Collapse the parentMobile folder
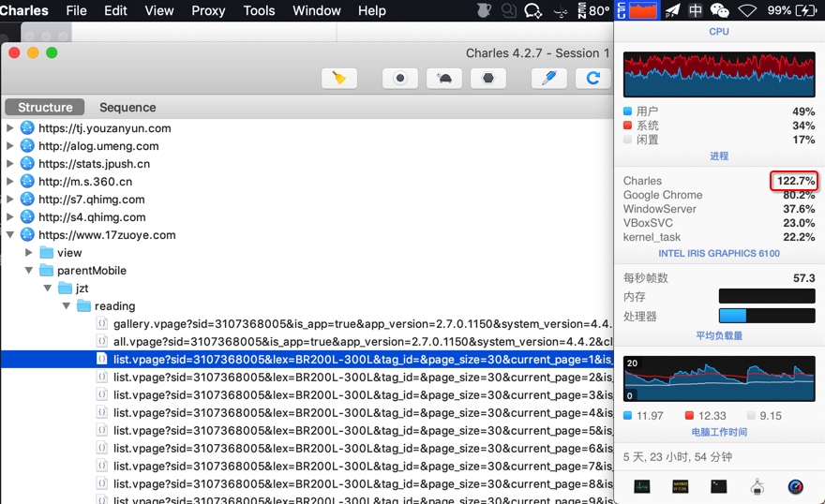Screen dimensions: 825x504 coord(29,271)
